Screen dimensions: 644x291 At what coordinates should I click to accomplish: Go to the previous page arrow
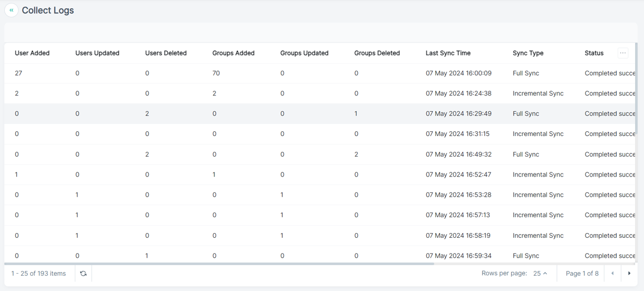612,273
